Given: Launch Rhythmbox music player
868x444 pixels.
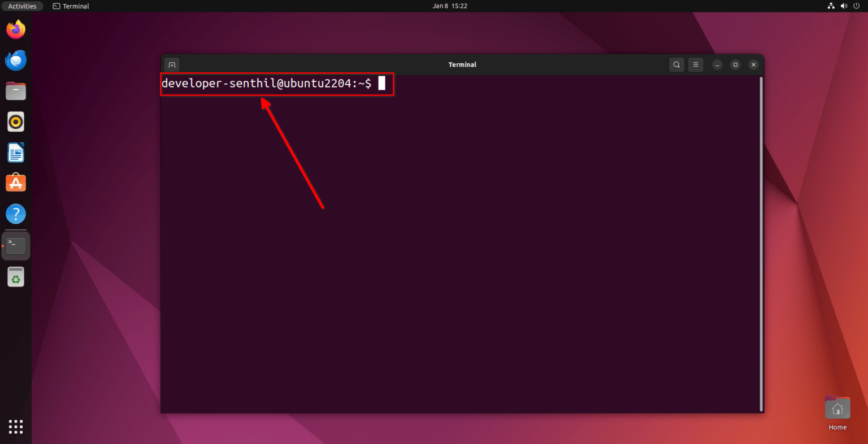Looking at the screenshot, I should [x=16, y=121].
